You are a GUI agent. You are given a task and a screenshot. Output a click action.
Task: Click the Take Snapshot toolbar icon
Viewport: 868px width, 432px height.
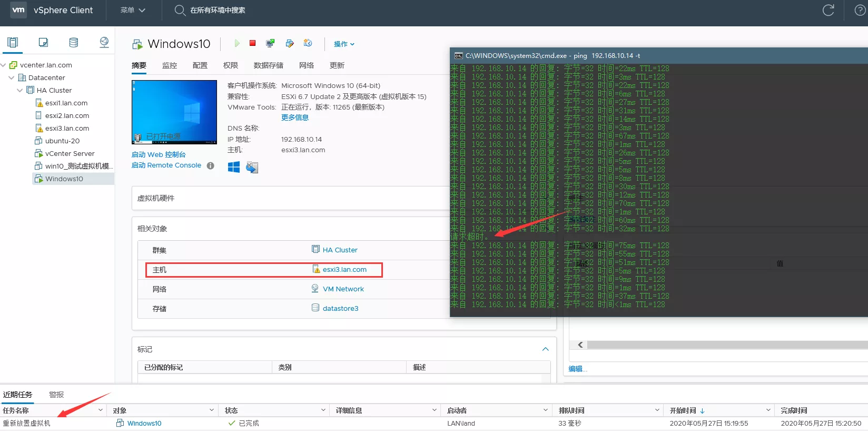coord(308,43)
